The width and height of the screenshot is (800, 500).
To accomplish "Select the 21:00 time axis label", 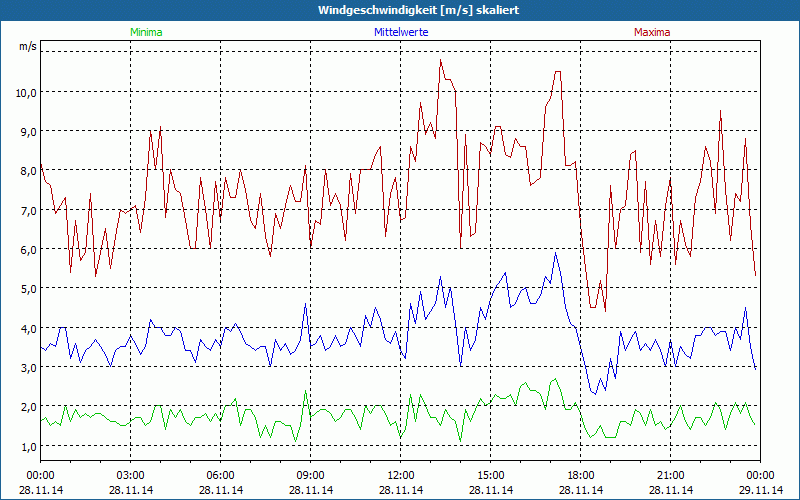I will 671,475.
